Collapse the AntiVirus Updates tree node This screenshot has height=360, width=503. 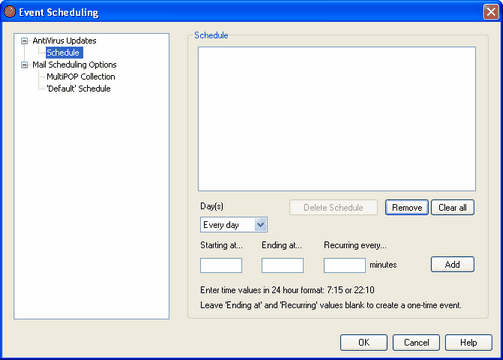24,41
